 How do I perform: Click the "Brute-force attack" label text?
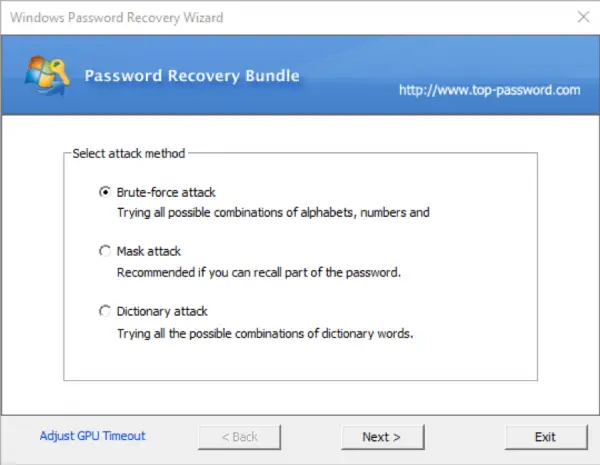[x=166, y=192]
